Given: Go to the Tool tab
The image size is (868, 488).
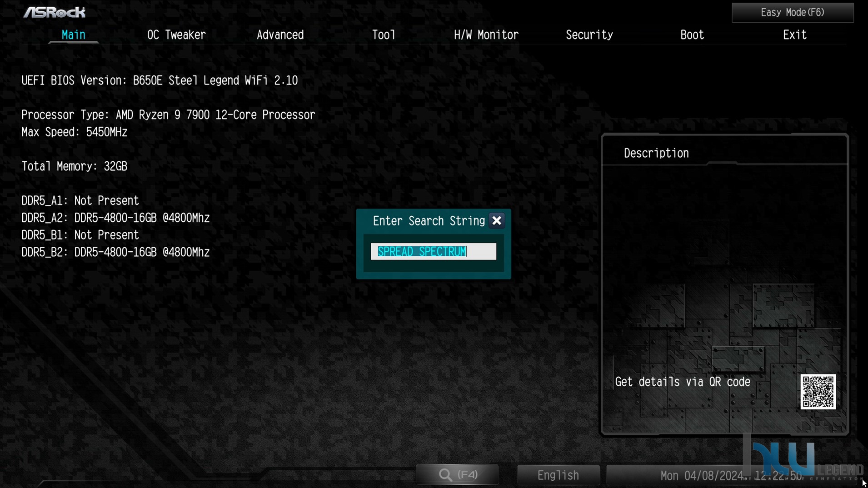Looking at the screenshot, I should click(x=384, y=35).
